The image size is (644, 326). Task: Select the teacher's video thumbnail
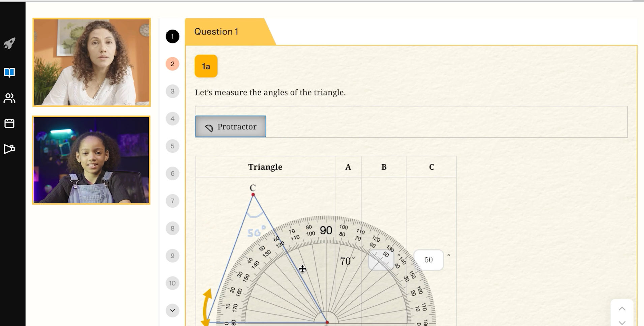click(91, 62)
